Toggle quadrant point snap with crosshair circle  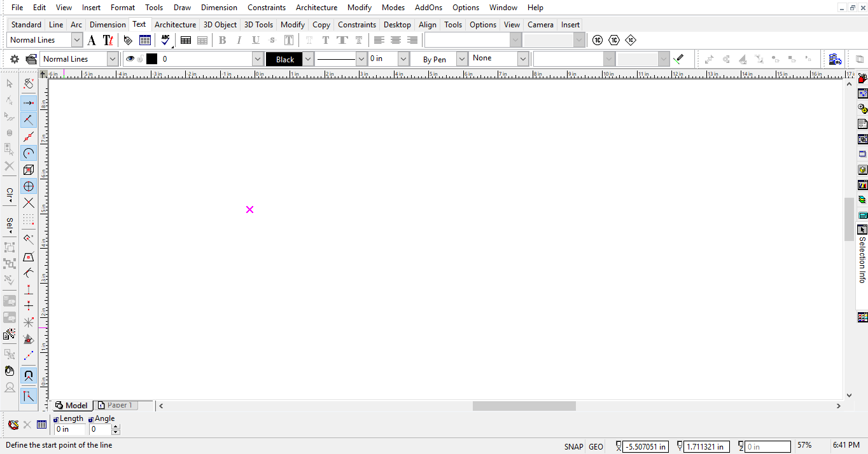(x=29, y=186)
